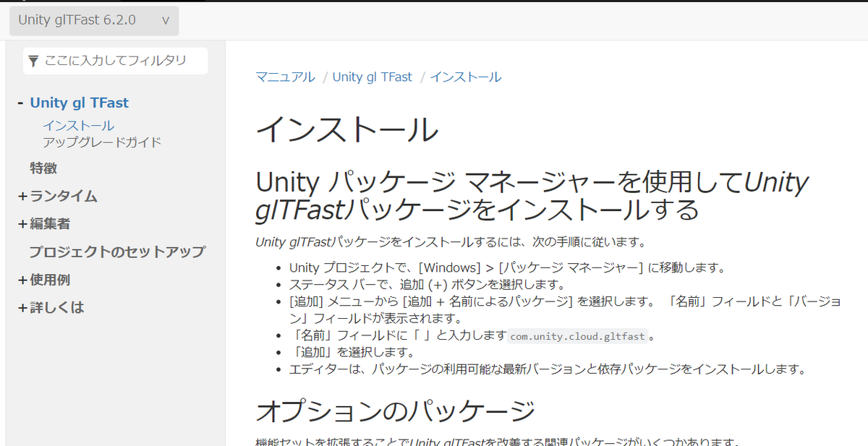868x446 pixels.
Task: Open the 特徴 sidebar page
Action: [x=43, y=168]
